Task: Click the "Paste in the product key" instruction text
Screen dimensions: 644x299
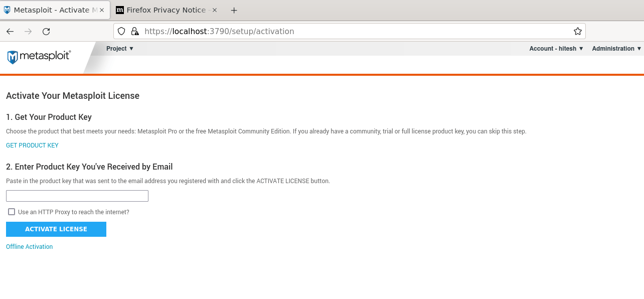Action: coord(168,181)
